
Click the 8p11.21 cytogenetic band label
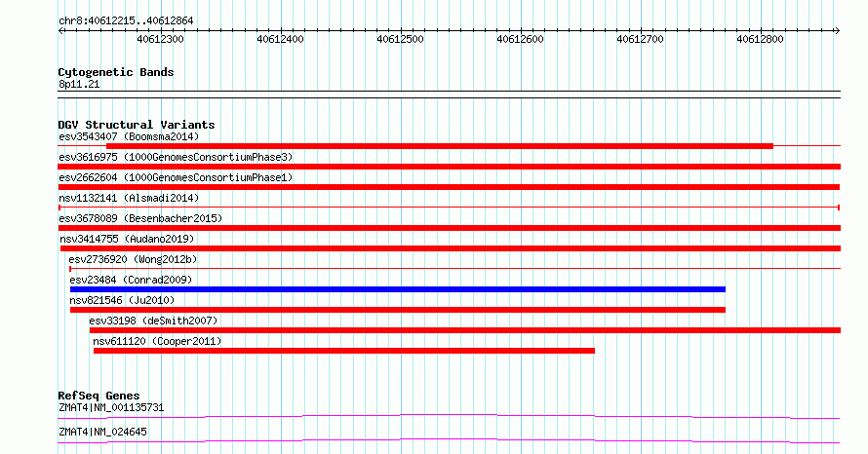point(79,84)
